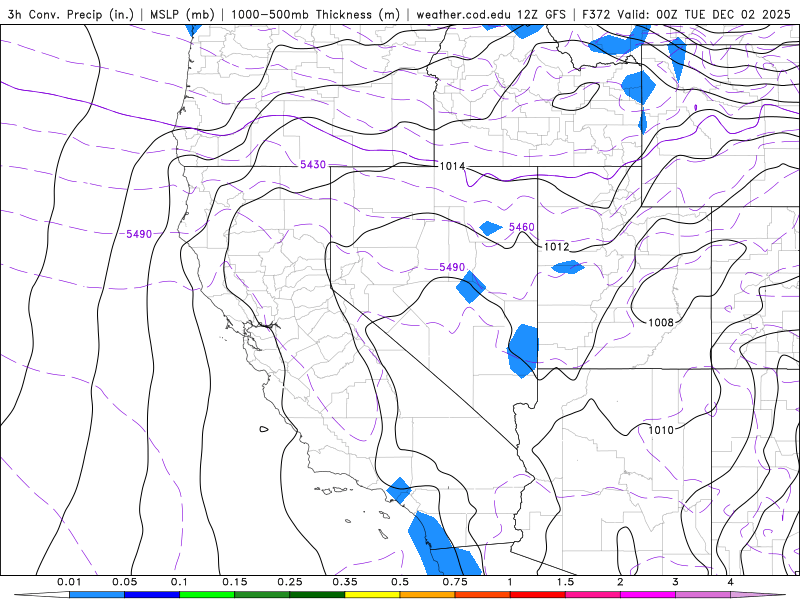The height and width of the screenshot is (600, 800).
Task: Click the 0.01 legend value
Action: (x=69, y=582)
